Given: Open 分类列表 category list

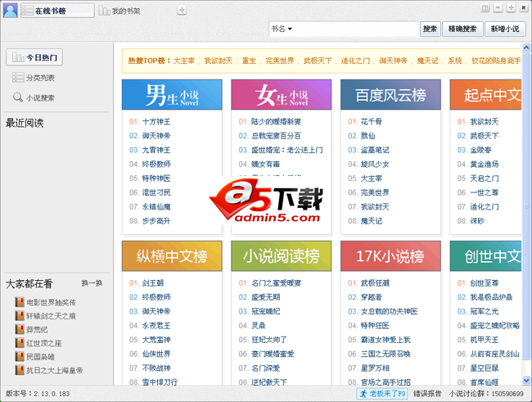Looking at the screenshot, I should click(34, 78).
